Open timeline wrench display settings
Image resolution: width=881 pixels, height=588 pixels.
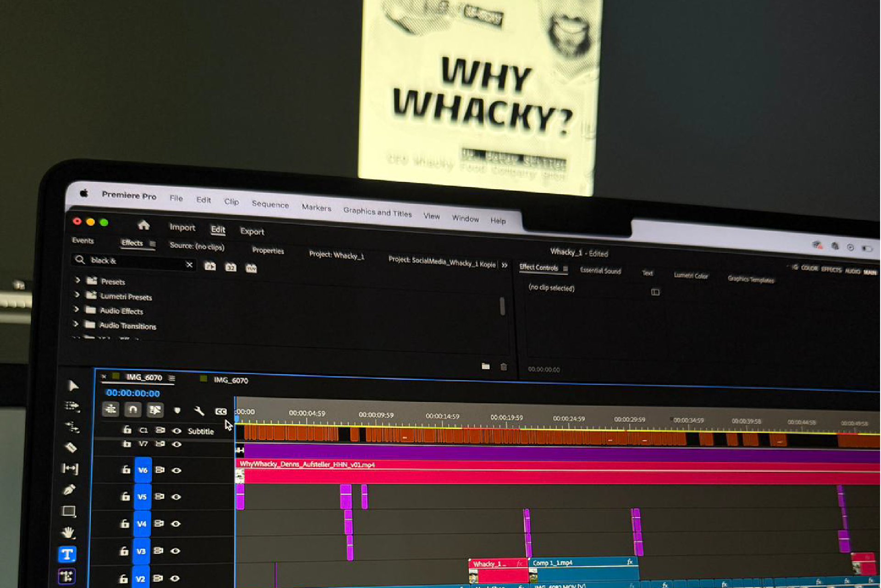(199, 410)
